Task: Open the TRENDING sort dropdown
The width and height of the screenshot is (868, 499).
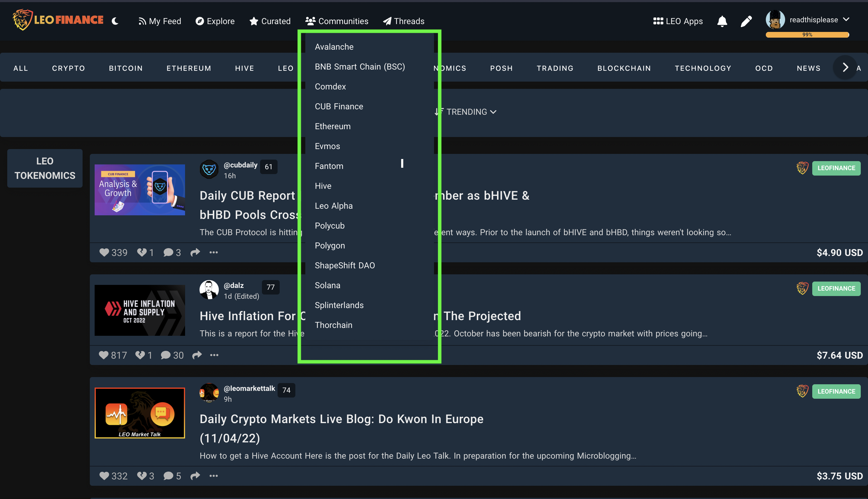Action: [x=466, y=112]
